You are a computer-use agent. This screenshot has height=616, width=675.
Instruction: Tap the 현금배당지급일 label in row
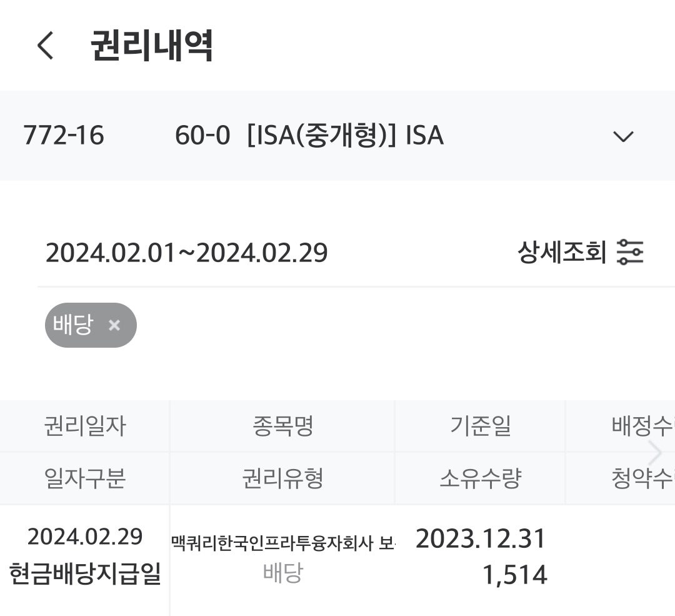85,573
